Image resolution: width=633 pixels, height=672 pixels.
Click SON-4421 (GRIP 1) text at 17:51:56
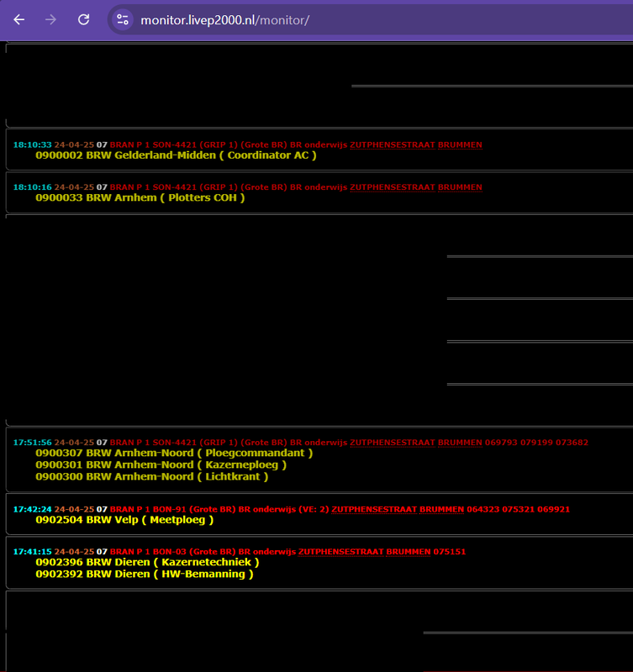(x=195, y=443)
